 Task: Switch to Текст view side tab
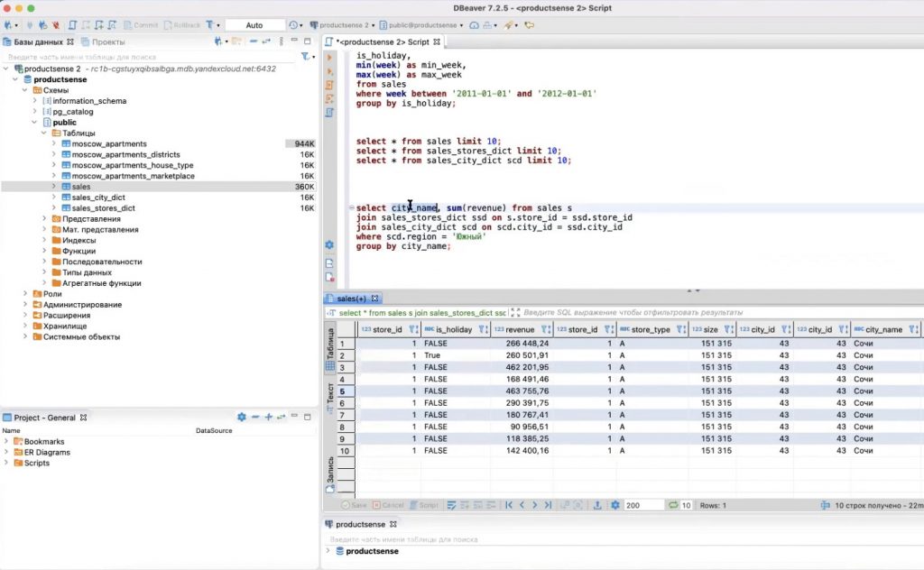click(330, 397)
